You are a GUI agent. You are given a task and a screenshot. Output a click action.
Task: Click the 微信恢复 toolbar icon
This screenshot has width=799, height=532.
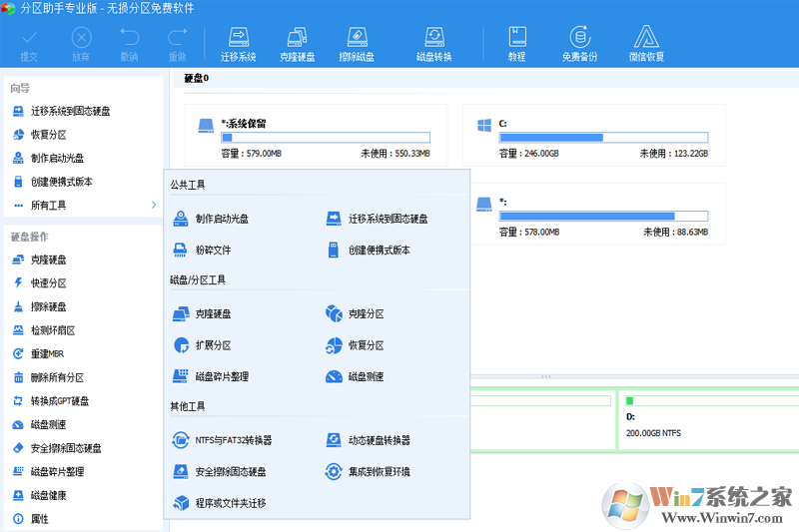click(x=646, y=45)
